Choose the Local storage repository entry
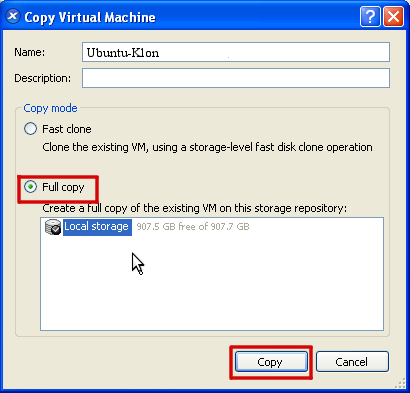The width and height of the screenshot is (410, 393). point(97,227)
